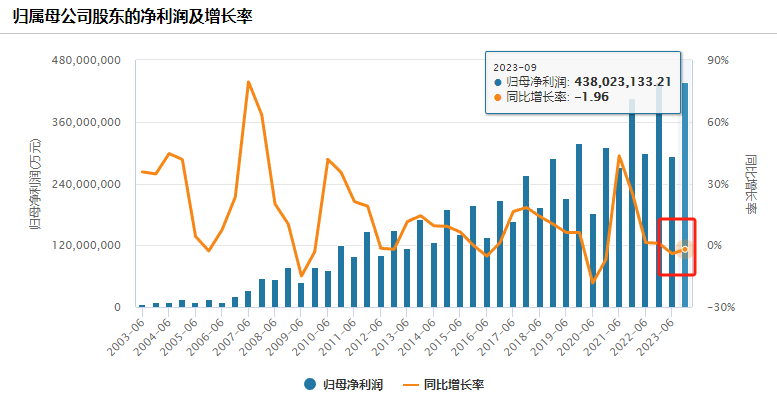
Task: Select the highlighted 2023-09 data point
Action: coord(685,249)
